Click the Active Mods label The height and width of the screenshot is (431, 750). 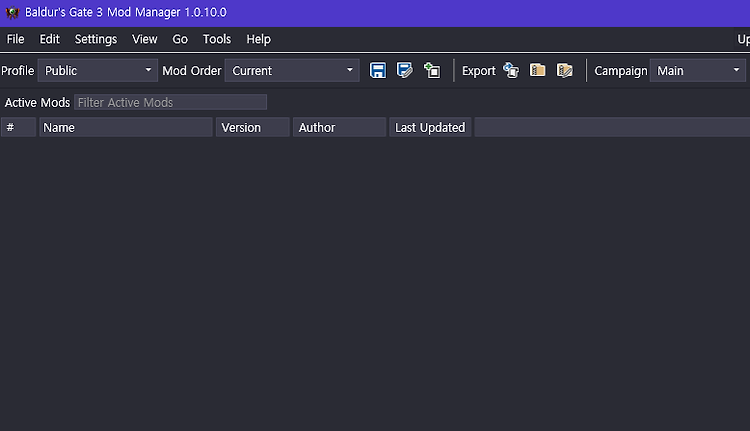[x=37, y=102]
